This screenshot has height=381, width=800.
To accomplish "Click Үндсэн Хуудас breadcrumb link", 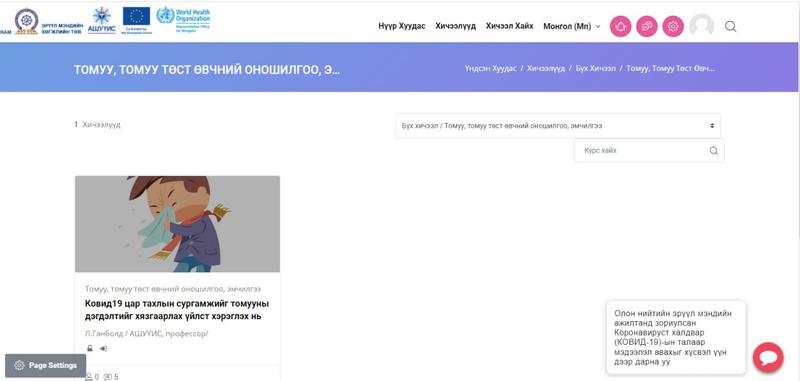I will [x=490, y=68].
